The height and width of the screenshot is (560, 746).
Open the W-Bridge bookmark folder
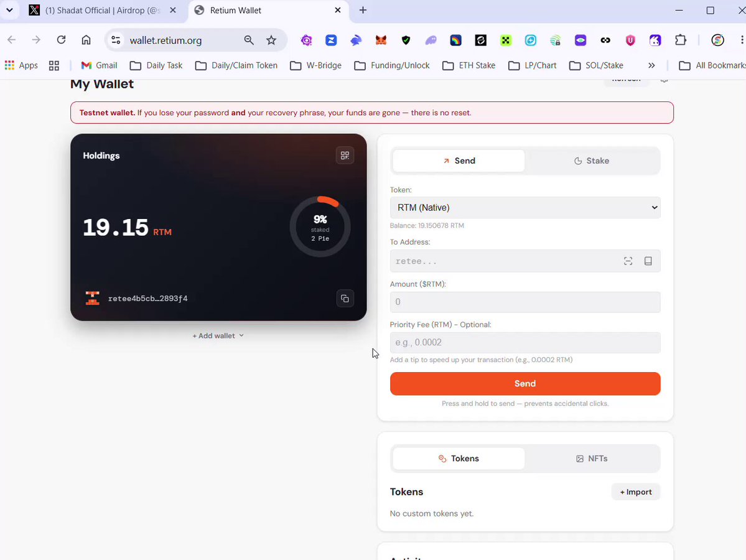316,65
